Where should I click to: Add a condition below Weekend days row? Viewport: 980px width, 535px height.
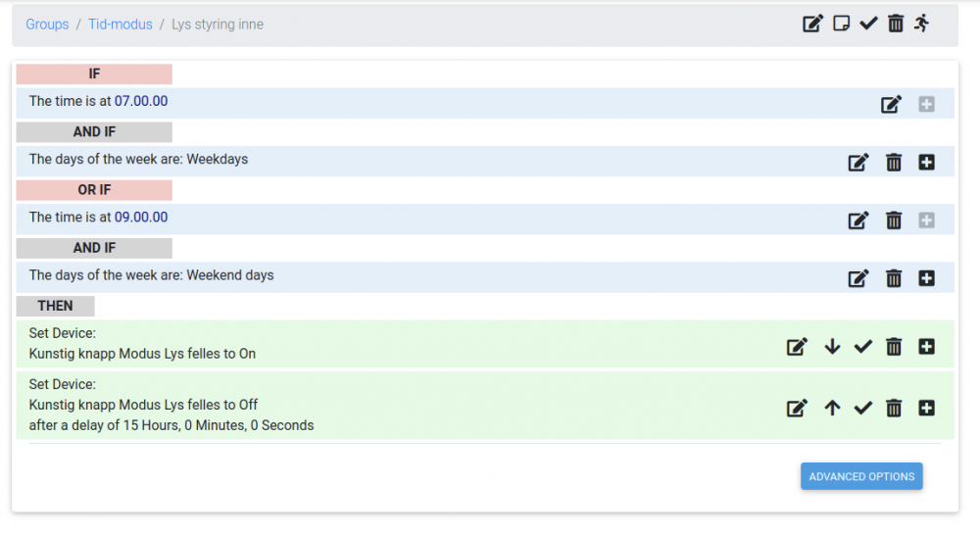[x=926, y=278]
